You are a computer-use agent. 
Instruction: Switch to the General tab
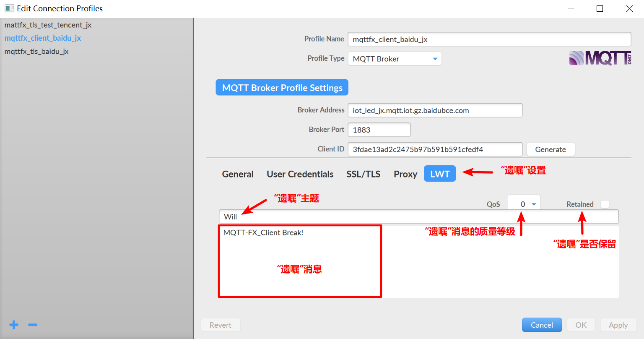tap(238, 174)
